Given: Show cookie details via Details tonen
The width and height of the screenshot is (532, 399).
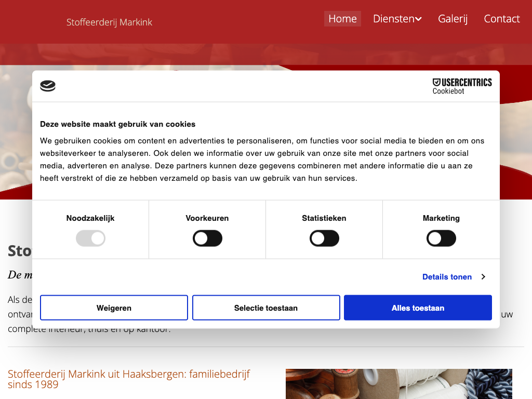Looking at the screenshot, I should (447, 277).
